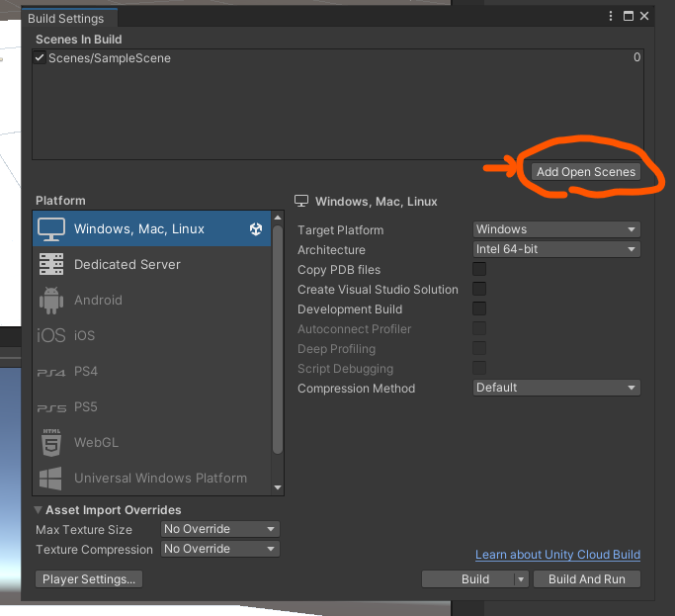Click the WebGL HTML5 icon

pyautogui.click(x=51, y=442)
